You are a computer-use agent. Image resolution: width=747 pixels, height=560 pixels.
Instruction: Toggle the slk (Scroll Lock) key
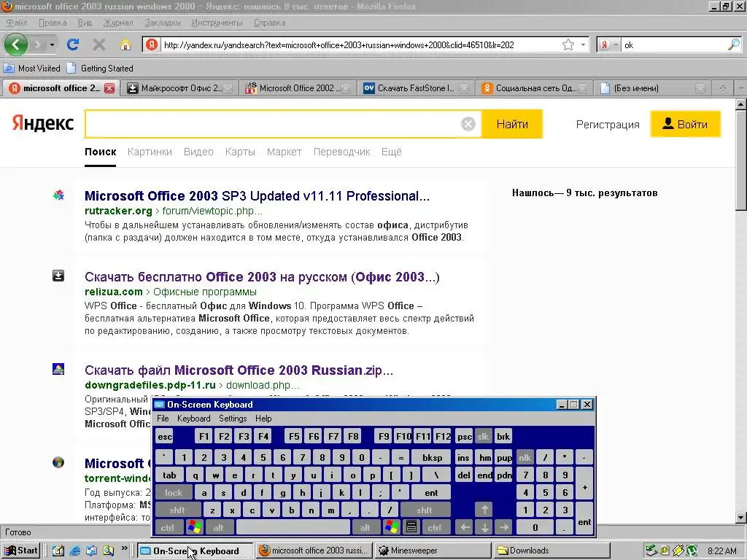(483, 436)
